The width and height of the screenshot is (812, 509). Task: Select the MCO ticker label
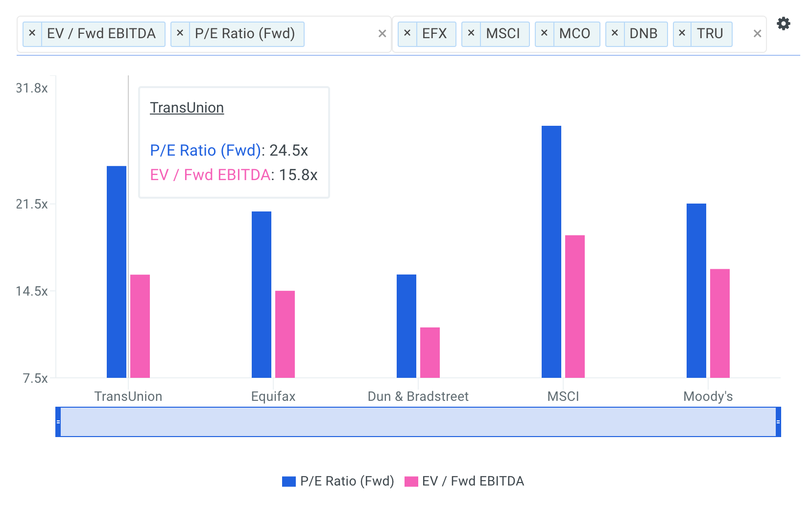pos(574,34)
